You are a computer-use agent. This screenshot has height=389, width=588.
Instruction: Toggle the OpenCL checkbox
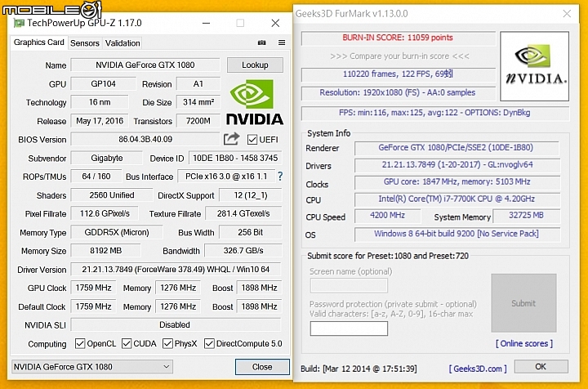80,343
